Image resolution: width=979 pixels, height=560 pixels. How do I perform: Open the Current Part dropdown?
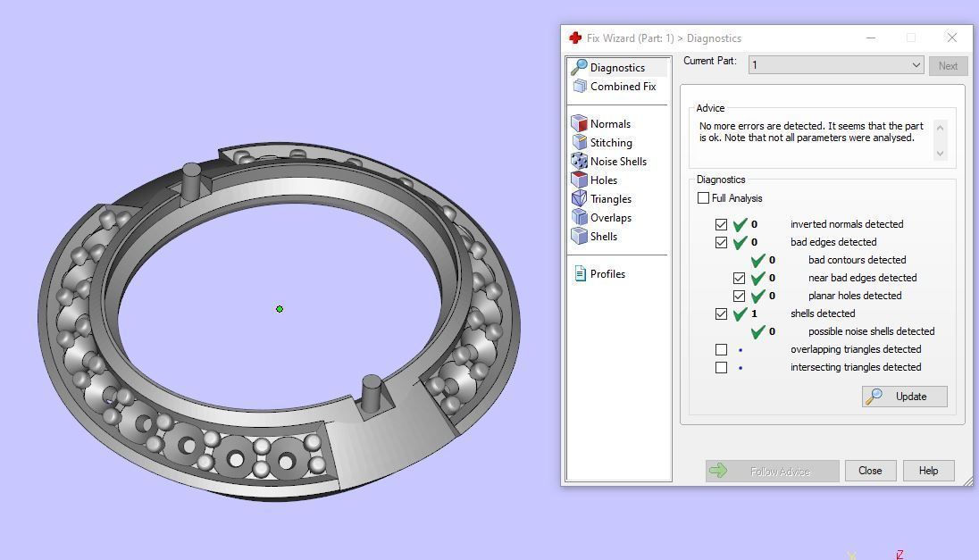pos(836,65)
